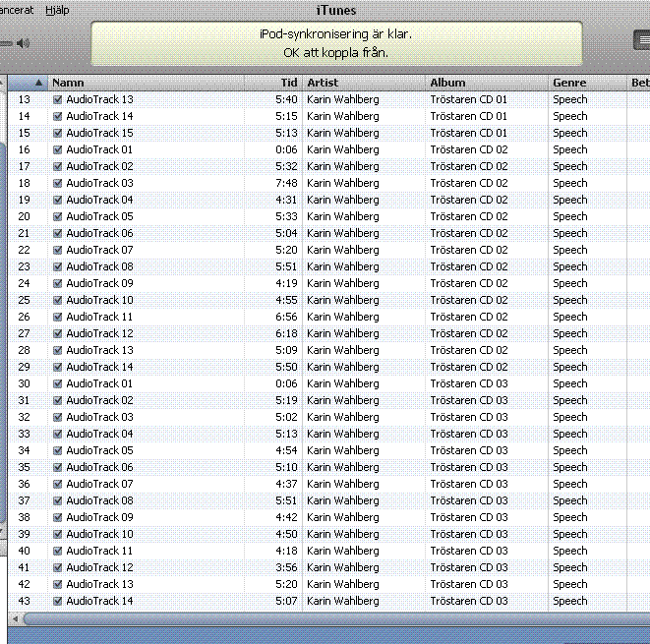Select AudioTrack 02 in row 31
650x644 pixels.
[99, 400]
